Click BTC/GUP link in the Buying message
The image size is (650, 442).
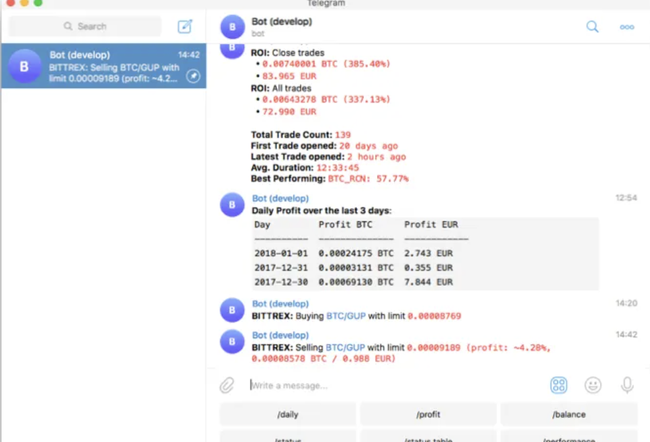pos(346,316)
